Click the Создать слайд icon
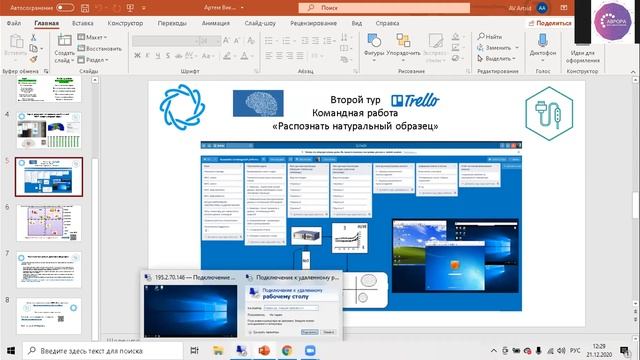The width and height of the screenshot is (640, 360). [x=64, y=40]
